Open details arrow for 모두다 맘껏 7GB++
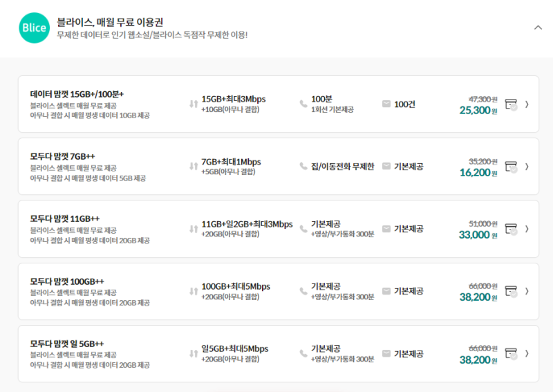 click(x=527, y=167)
